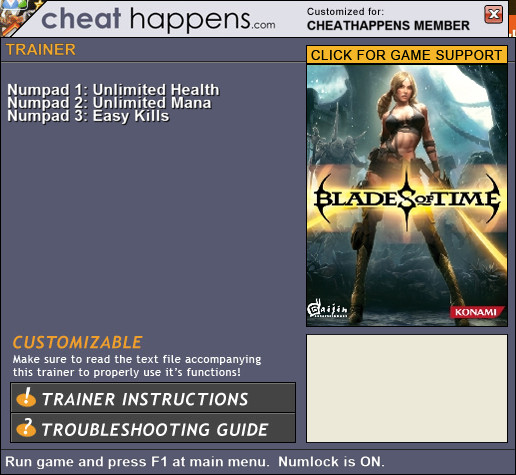Click status bar Numlock is ON text
516x475 pixels.
tap(331, 462)
